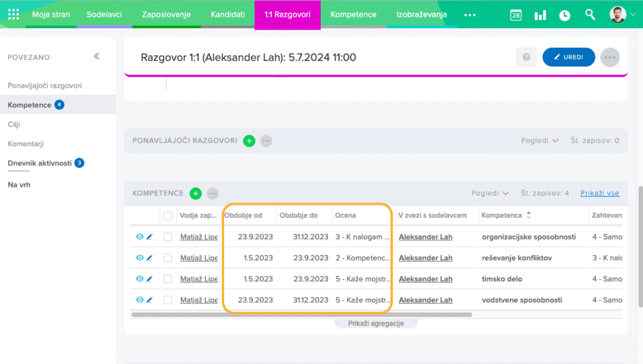
Task: View the timsko delo row via eye icon
Action: point(139,279)
